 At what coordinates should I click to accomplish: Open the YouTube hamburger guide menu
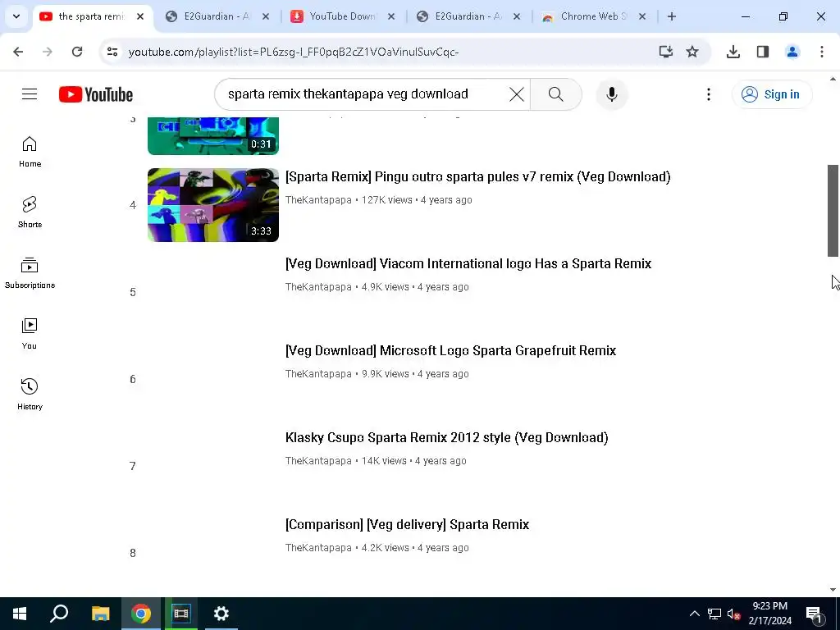(x=30, y=94)
